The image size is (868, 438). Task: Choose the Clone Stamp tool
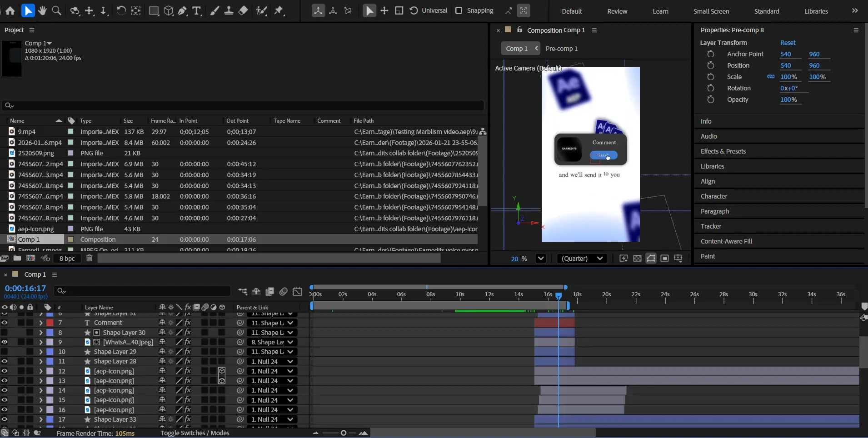(229, 10)
